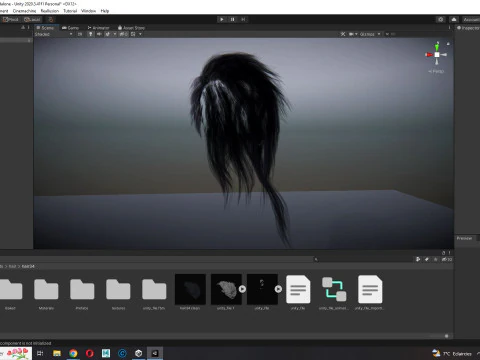Image resolution: width=480 pixels, height=360 pixels.
Task: Click the Project search by type icon
Action: pos(418,259)
